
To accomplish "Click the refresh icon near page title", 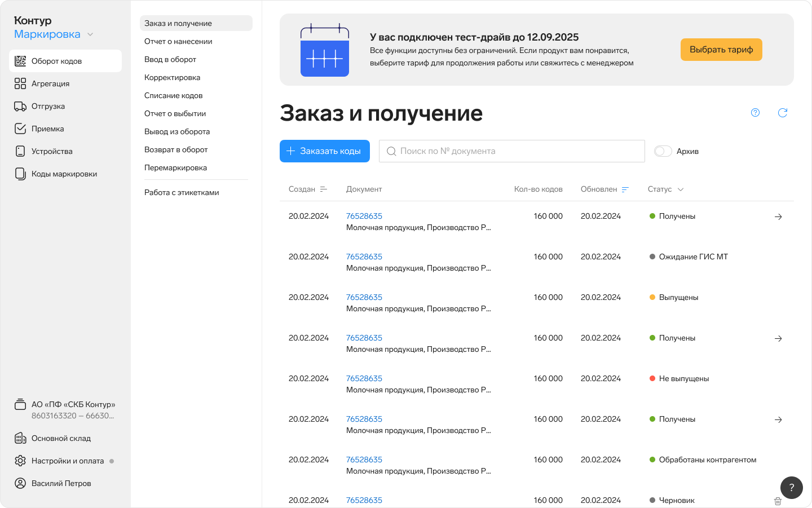I will click(x=782, y=113).
